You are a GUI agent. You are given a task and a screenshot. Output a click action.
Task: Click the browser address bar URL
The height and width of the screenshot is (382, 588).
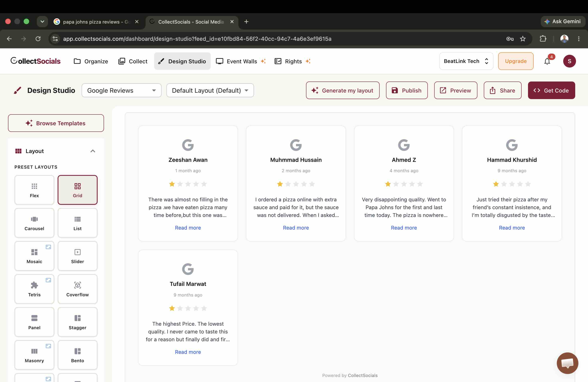click(x=197, y=39)
